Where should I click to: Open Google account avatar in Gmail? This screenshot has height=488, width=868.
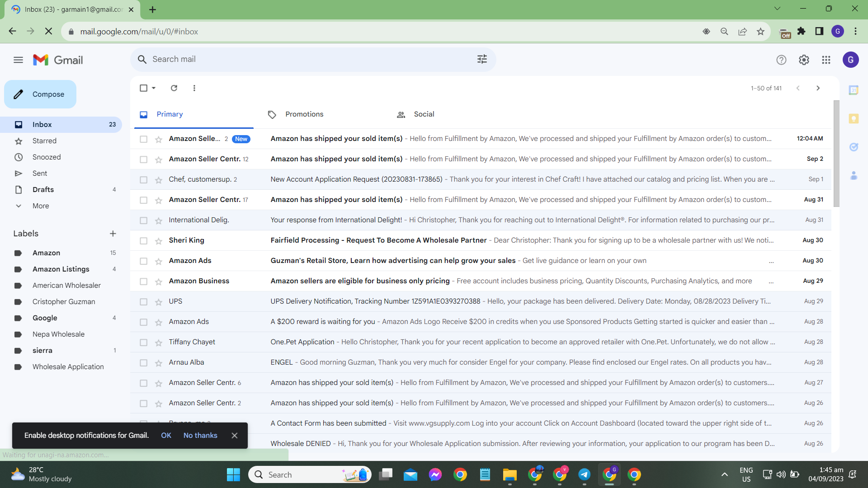[x=850, y=60]
